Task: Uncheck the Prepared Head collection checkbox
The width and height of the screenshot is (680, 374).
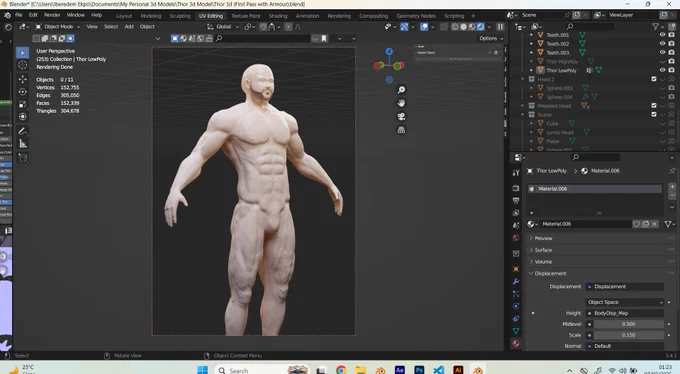Action: pyautogui.click(x=654, y=105)
